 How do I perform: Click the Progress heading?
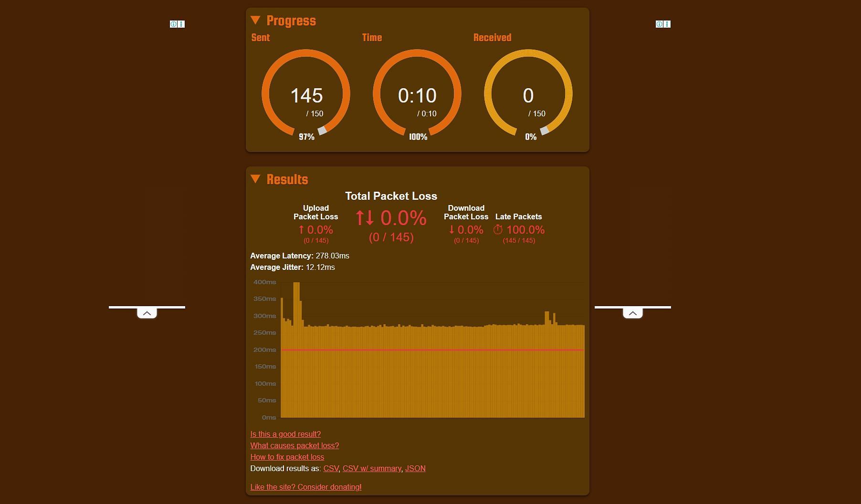[291, 21]
